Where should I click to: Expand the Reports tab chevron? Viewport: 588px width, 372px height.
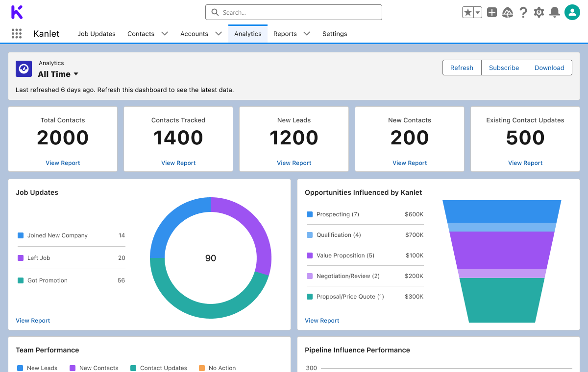307,34
